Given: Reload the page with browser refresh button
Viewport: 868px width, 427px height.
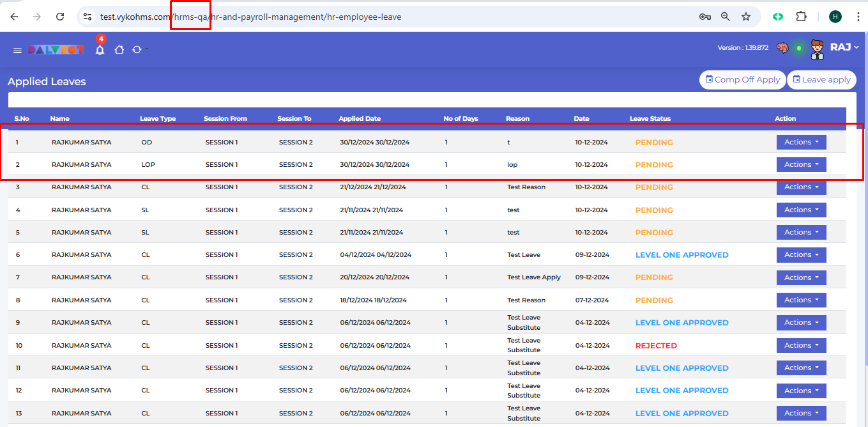Looking at the screenshot, I should pyautogui.click(x=60, y=17).
